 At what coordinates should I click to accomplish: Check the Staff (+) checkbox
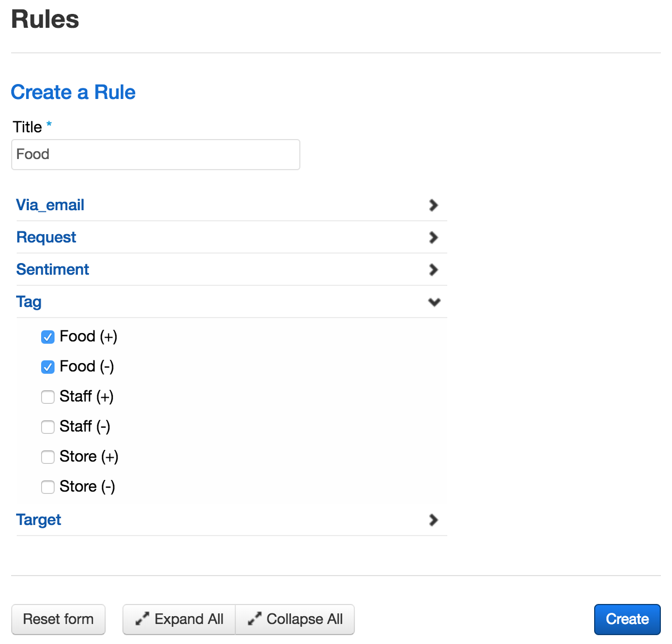click(x=48, y=397)
